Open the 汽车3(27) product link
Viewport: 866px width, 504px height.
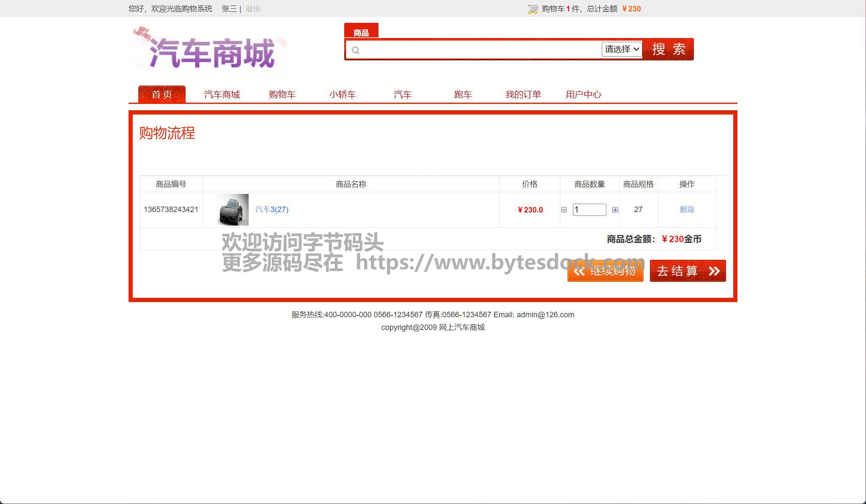coord(272,210)
